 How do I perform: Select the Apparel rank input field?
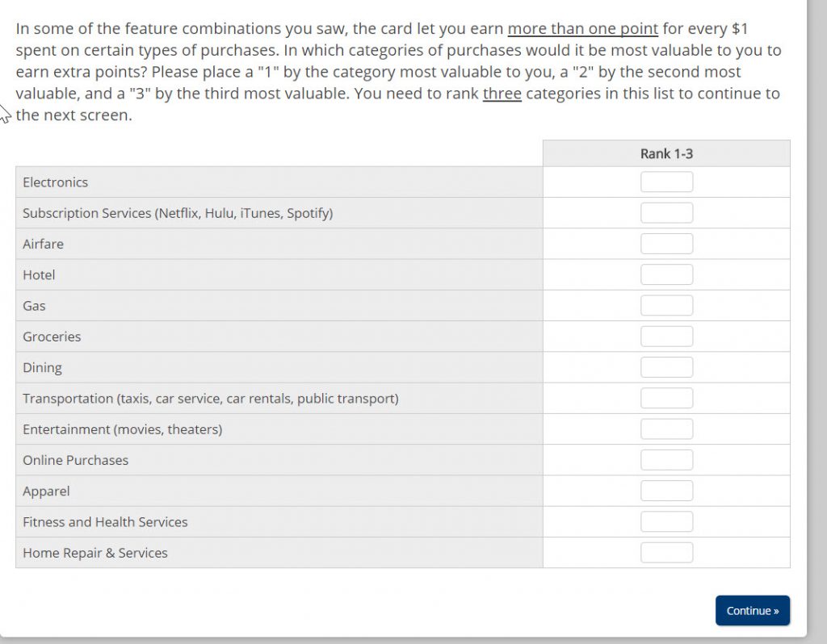pos(666,491)
